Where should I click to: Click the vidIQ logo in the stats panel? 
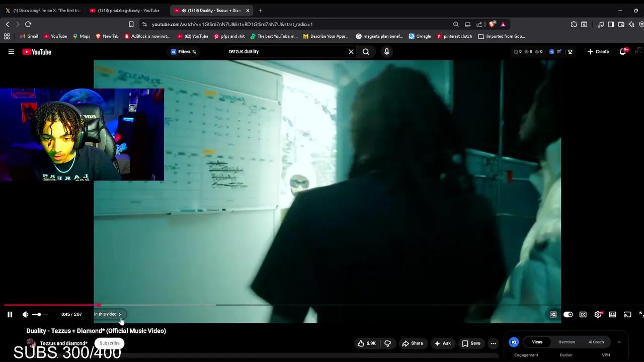(514, 342)
